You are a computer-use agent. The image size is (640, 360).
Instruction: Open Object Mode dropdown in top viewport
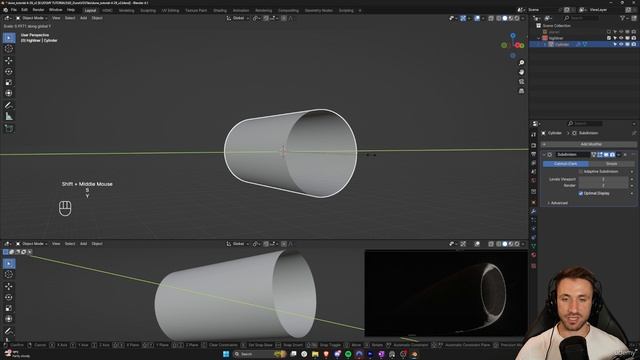[32, 18]
